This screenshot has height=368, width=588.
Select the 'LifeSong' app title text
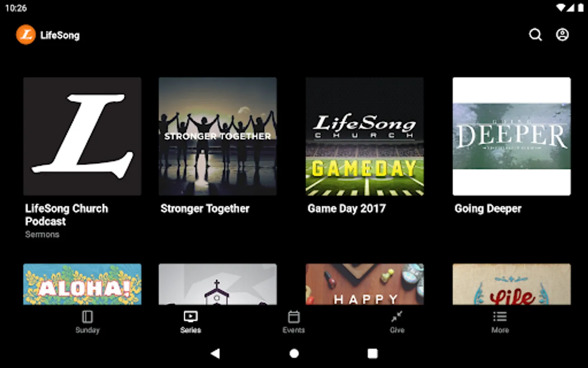(x=60, y=35)
